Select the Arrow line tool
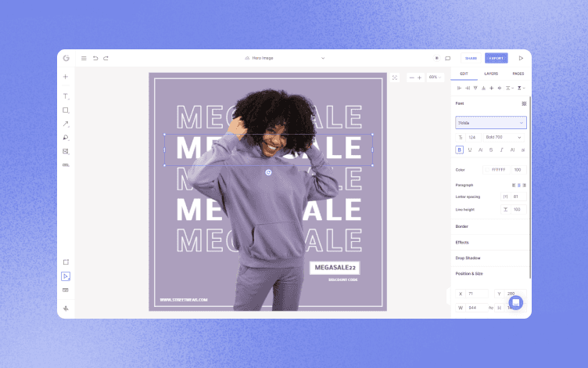Viewport: 588px width, 368px height. coord(66,124)
